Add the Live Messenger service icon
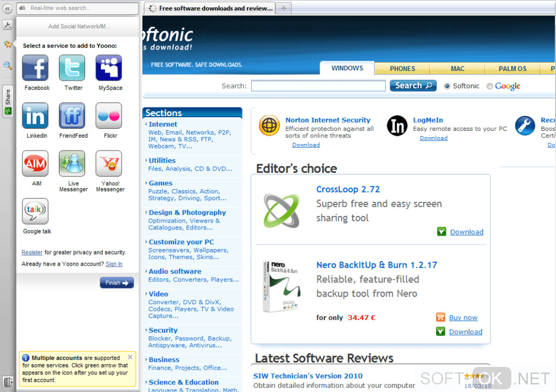Screen dimensions: 556x392 [x=72, y=164]
